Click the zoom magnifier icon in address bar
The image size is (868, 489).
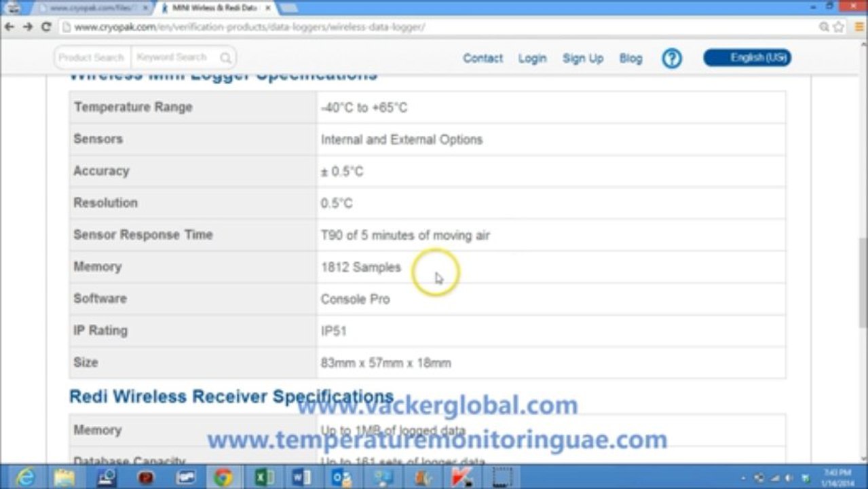tap(824, 27)
